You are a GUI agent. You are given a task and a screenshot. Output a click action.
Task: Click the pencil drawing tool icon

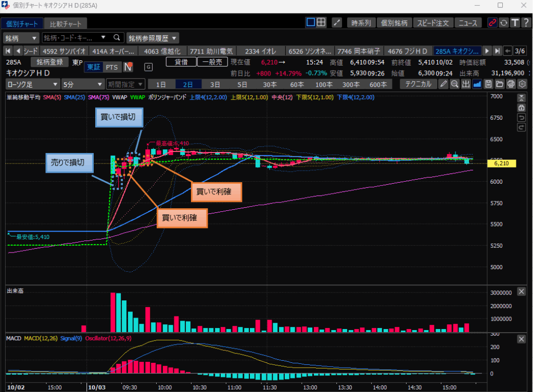pos(443,84)
